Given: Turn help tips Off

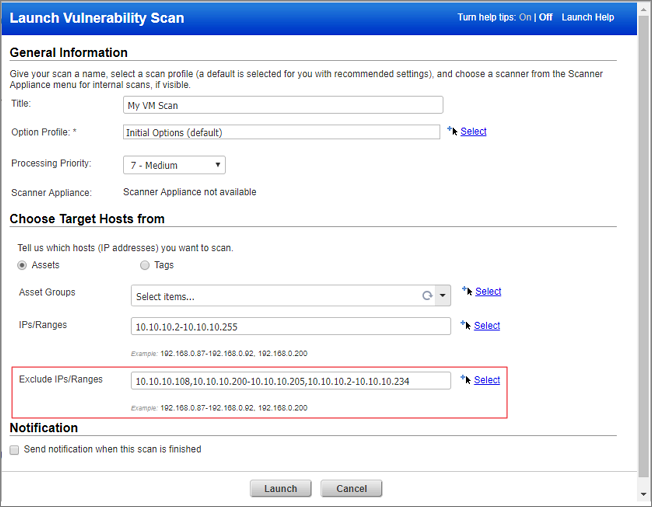Looking at the screenshot, I should coord(546,17).
